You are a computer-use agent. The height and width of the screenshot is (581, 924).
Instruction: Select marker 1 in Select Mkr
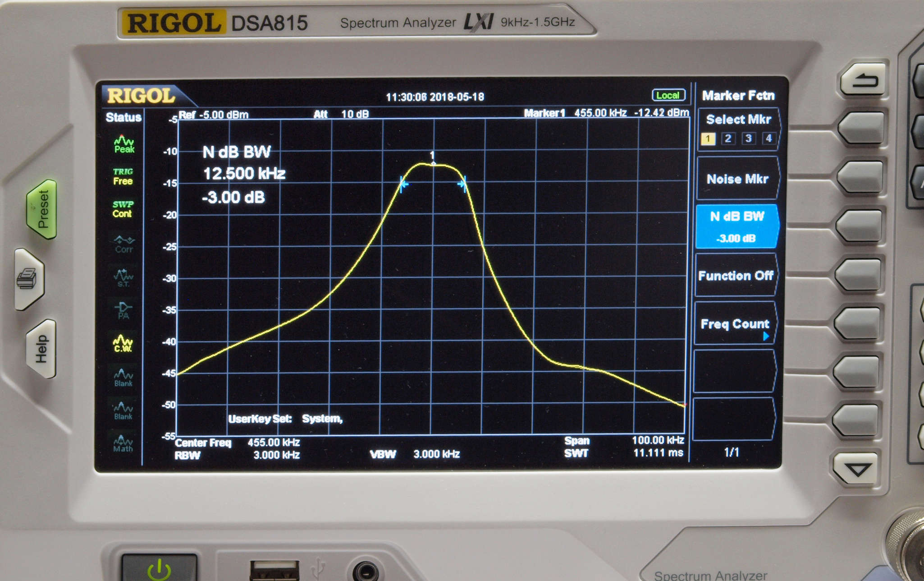click(708, 138)
